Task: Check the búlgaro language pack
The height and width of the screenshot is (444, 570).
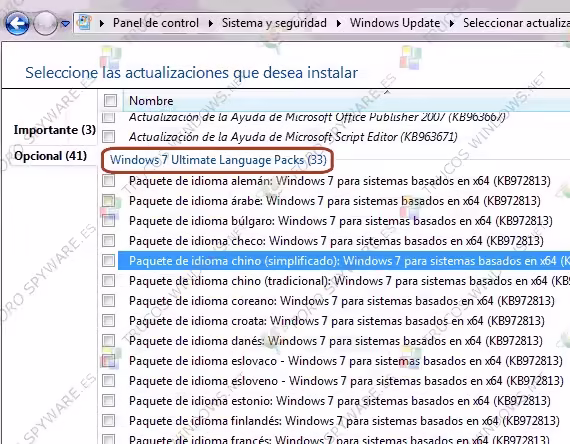Action: pos(108,221)
